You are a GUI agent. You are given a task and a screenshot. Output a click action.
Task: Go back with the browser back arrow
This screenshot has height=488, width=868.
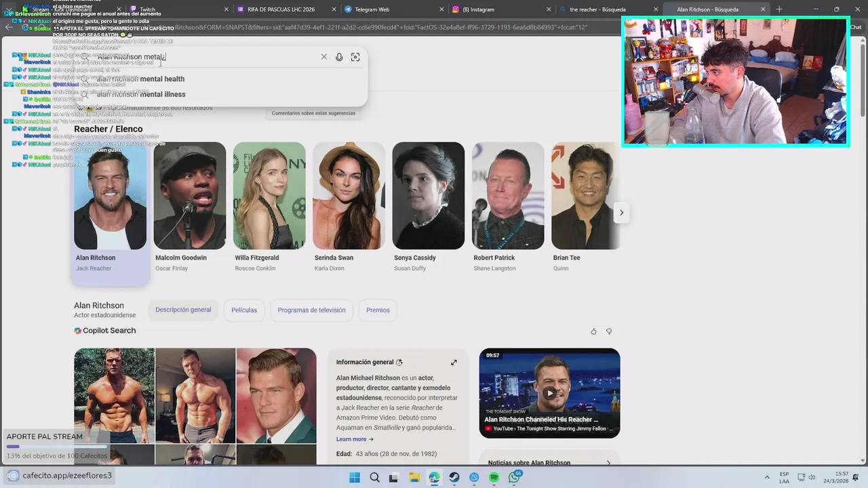(x=9, y=27)
